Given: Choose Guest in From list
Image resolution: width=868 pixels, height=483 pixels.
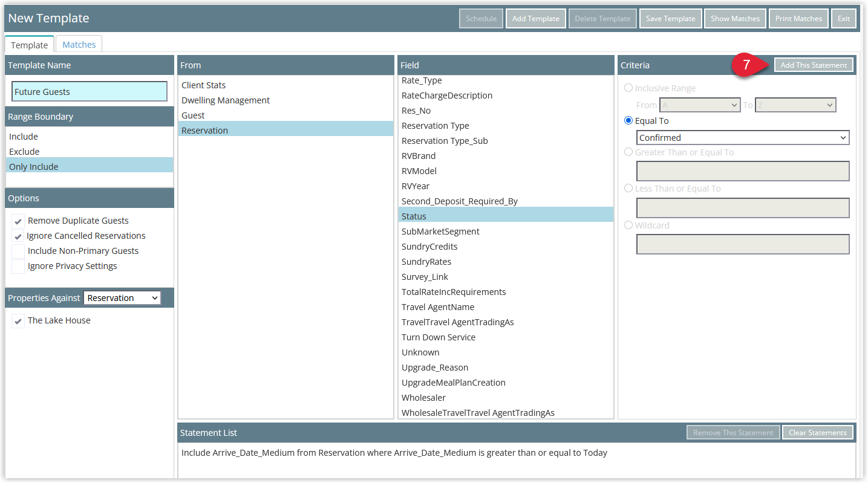Looking at the screenshot, I should click(286, 115).
